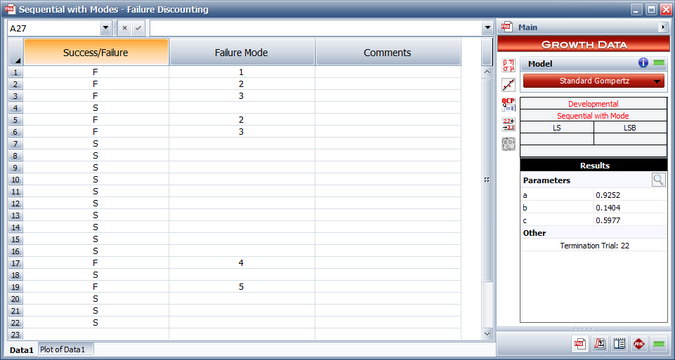Image resolution: width=675 pixels, height=360 pixels.
Task: Toggle green indicator in bottom panel toolbar
Action: (x=659, y=344)
